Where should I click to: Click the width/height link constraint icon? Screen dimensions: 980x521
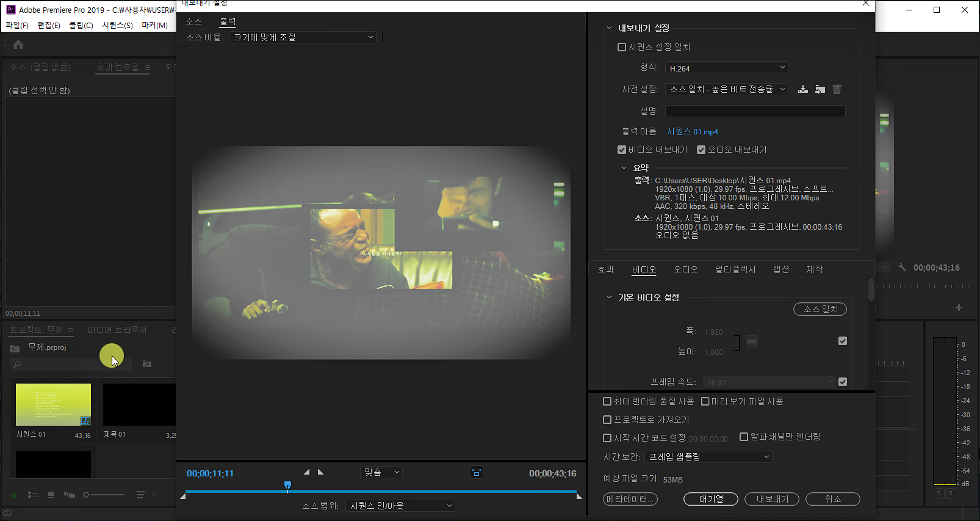(752, 341)
